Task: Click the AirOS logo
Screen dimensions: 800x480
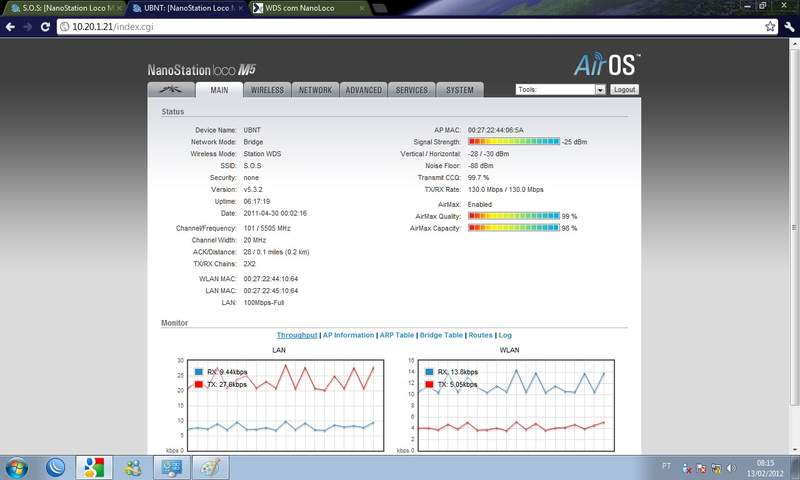Action: click(607, 65)
